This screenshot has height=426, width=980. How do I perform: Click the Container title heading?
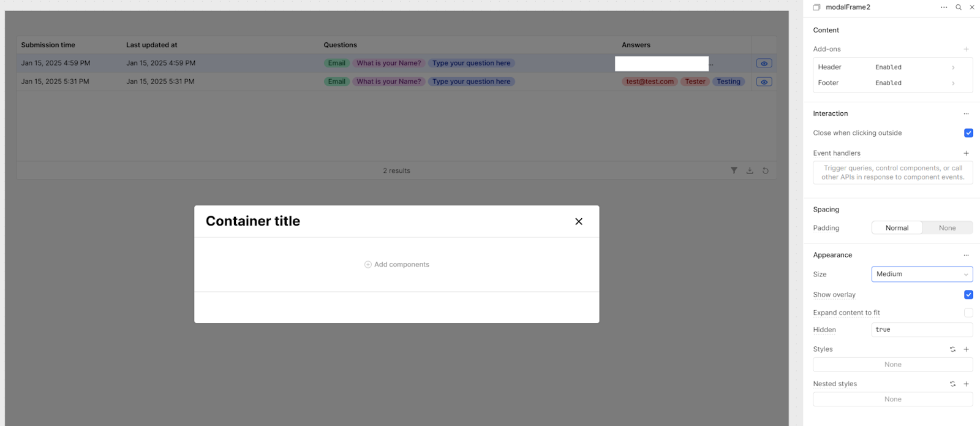[253, 221]
